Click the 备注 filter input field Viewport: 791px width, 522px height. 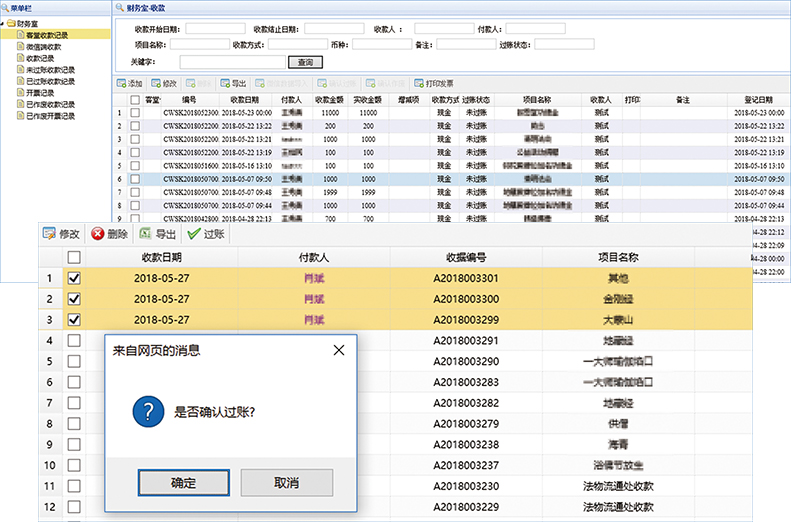(x=467, y=44)
